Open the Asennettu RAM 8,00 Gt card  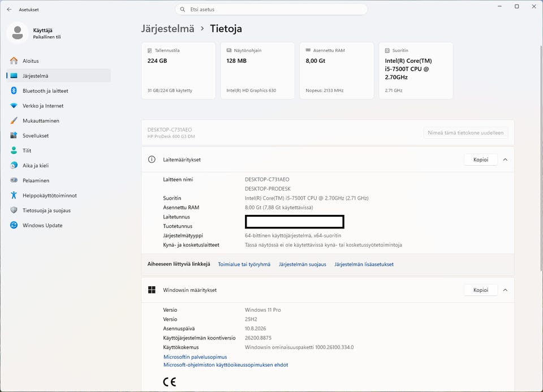click(x=337, y=71)
